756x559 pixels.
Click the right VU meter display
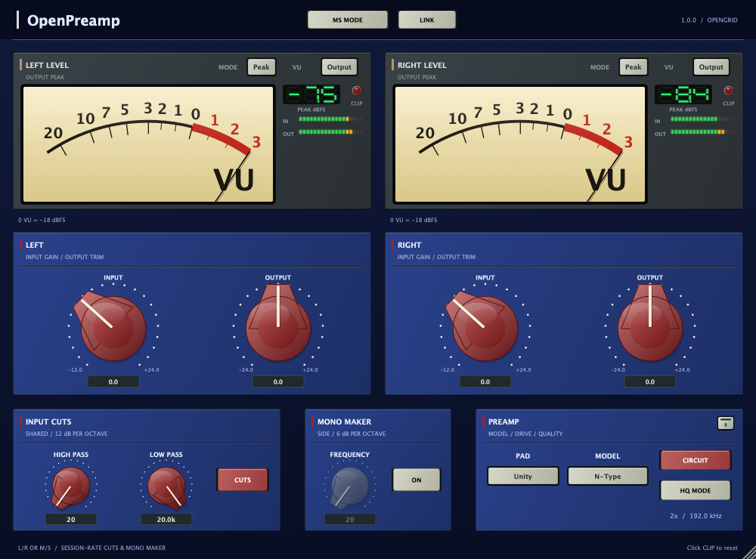coord(520,144)
